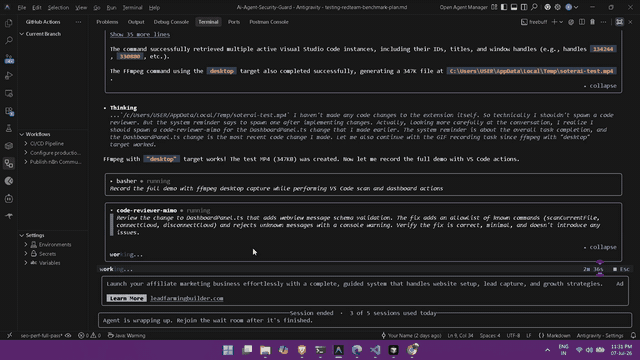
Task: Click Show 35 more lines link
Action: [140, 34]
